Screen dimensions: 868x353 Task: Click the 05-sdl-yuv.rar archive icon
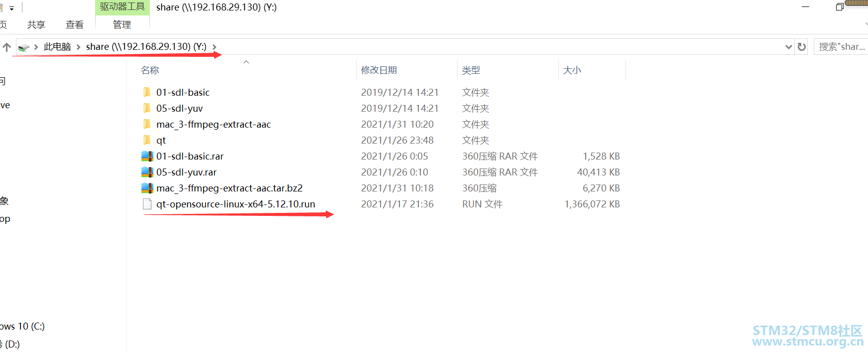point(147,172)
